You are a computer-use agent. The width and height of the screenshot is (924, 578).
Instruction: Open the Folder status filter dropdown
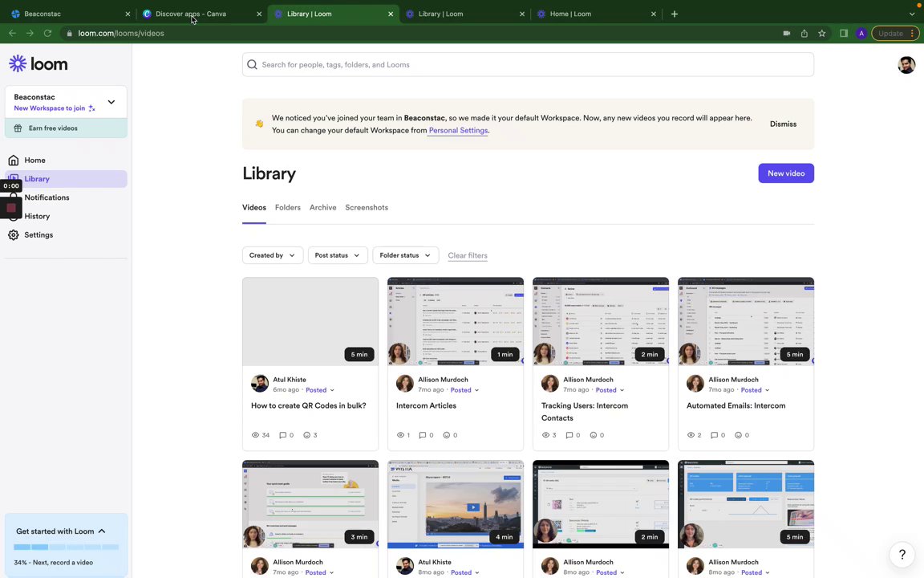(x=405, y=255)
